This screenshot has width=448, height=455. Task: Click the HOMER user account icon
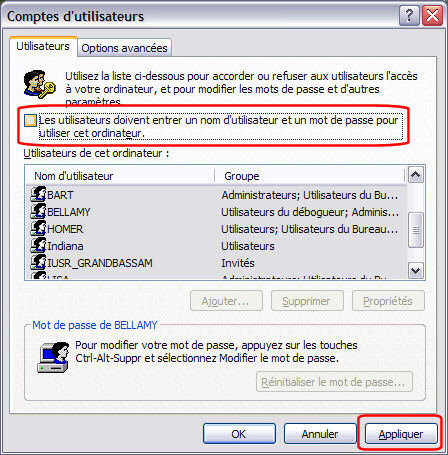point(38,228)
